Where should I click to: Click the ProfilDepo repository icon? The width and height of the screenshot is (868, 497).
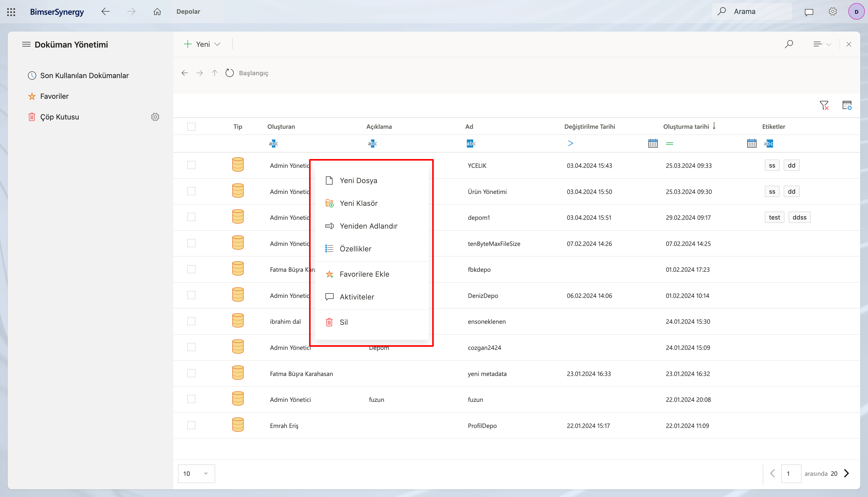(238, 425)
